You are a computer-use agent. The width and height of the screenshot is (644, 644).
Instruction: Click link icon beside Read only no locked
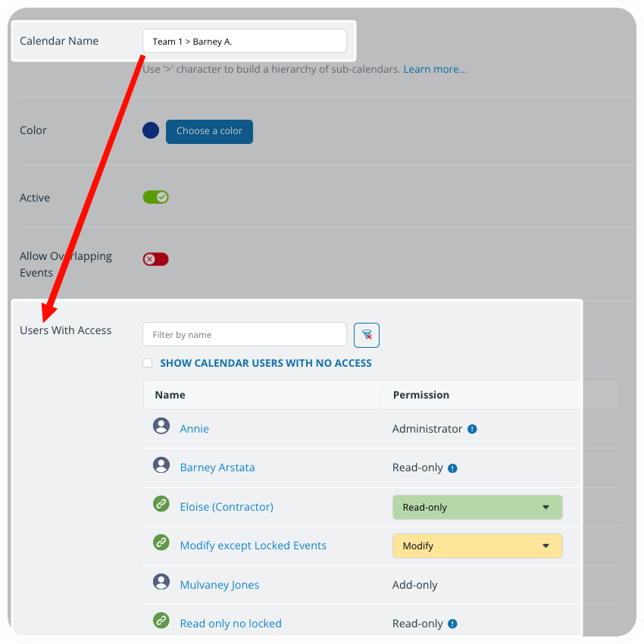click(x=161, y=621)
